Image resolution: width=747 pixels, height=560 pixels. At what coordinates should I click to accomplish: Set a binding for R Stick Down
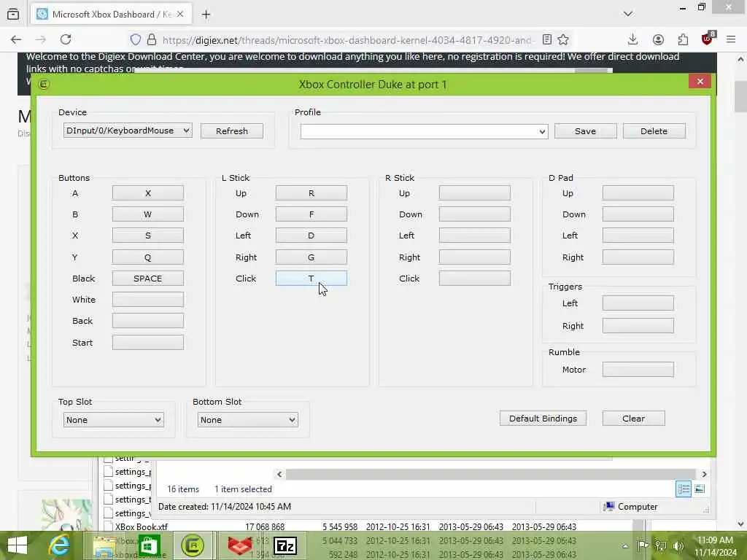click(x=474, y=214)
